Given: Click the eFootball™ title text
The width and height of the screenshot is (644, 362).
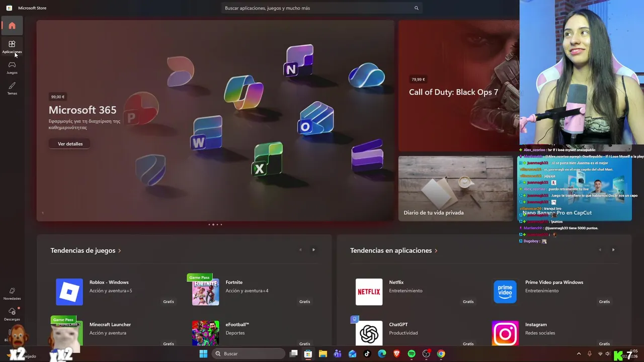Looking at the screenshot, I should (x=237, y=324).
